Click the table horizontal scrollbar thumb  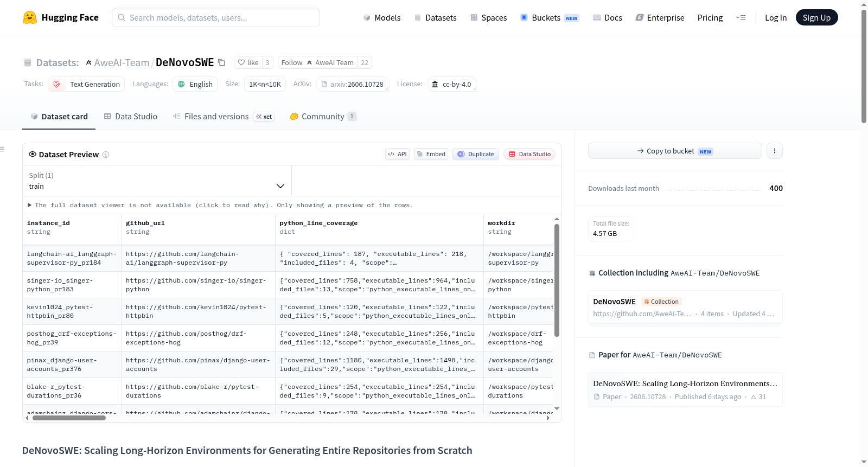point(69,418)
